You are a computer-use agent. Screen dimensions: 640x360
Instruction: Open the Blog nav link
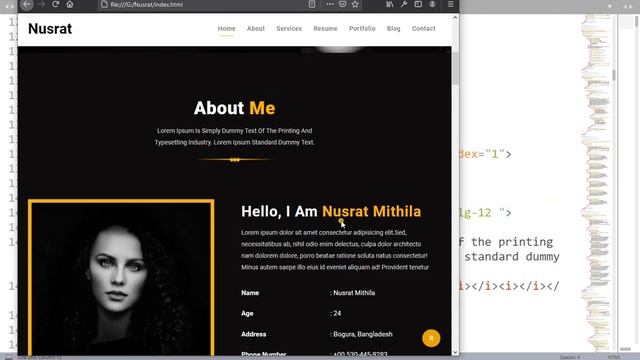(393, 29)
